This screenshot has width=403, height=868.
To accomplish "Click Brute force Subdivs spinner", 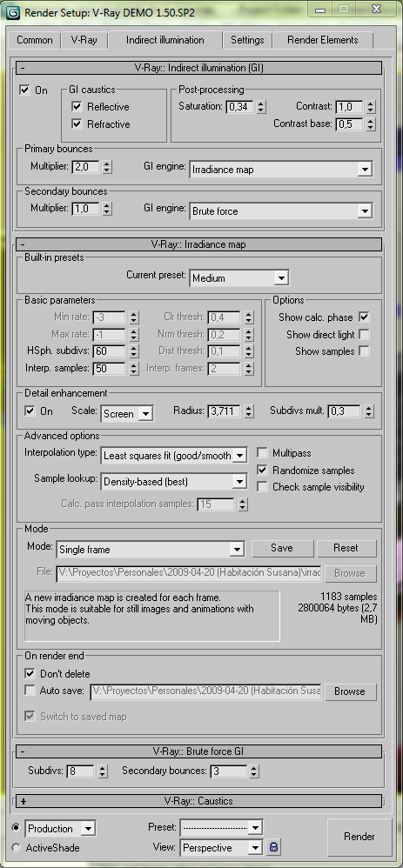I will point(103,771).
